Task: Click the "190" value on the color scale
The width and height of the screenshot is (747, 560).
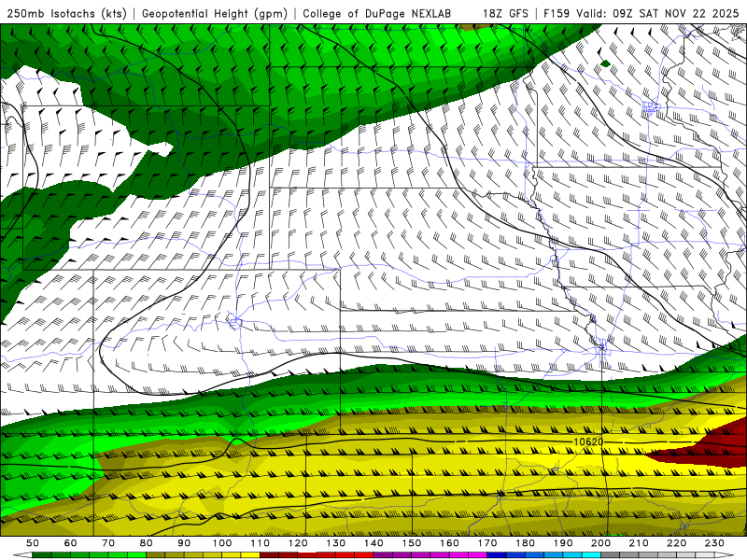Action: click(x=563, y=543)
